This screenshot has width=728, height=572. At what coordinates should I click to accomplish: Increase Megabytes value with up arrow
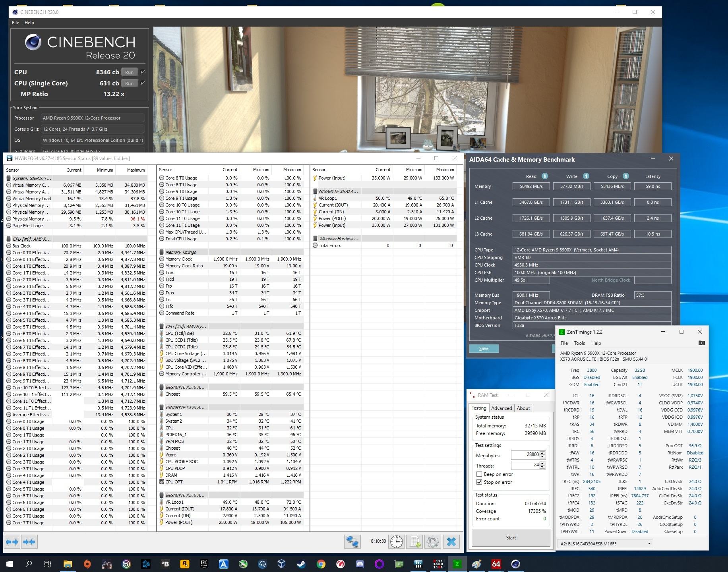pos(543,453)
